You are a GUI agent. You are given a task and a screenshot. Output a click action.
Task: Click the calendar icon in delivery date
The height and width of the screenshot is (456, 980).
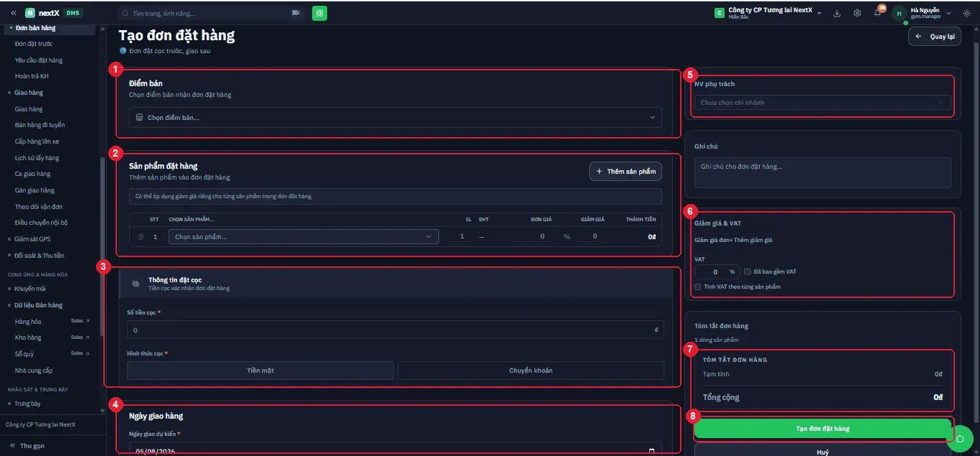(x=651, y=451)
